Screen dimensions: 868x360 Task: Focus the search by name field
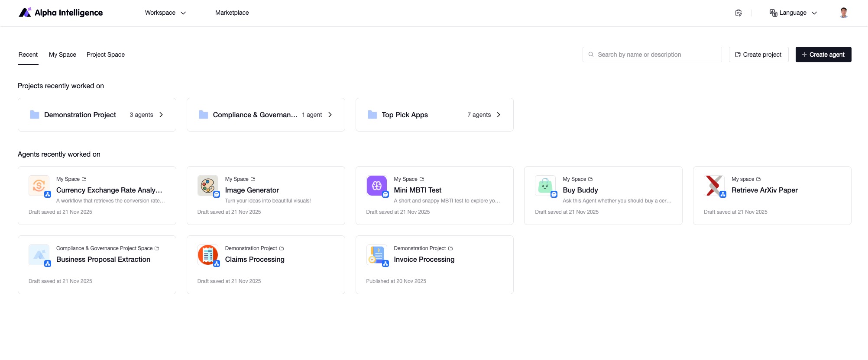[652, 55]
